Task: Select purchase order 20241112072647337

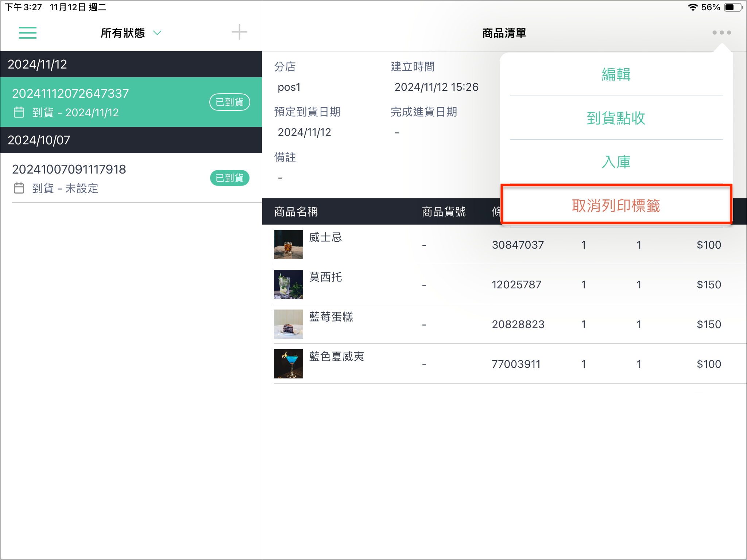Action: [131, 102]
